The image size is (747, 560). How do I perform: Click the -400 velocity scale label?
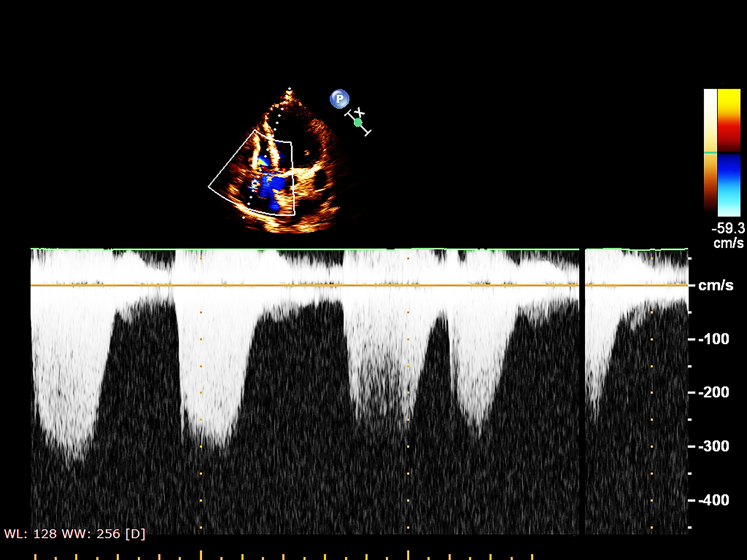pyautogui.click(x=713, y=500)
